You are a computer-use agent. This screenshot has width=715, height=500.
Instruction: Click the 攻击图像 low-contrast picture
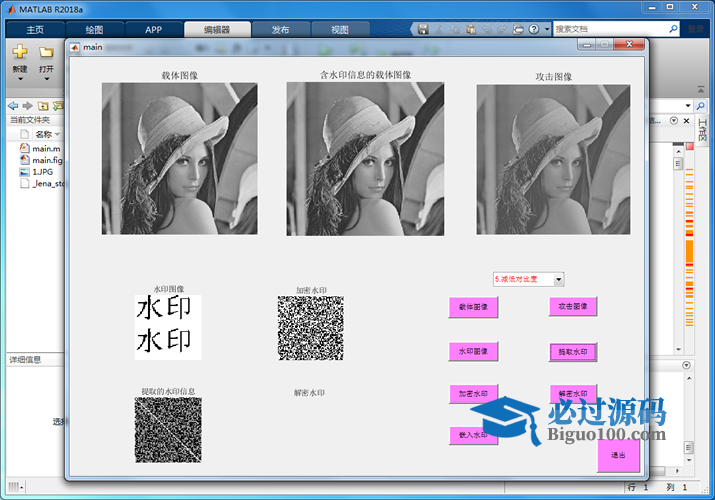(554, 160)
